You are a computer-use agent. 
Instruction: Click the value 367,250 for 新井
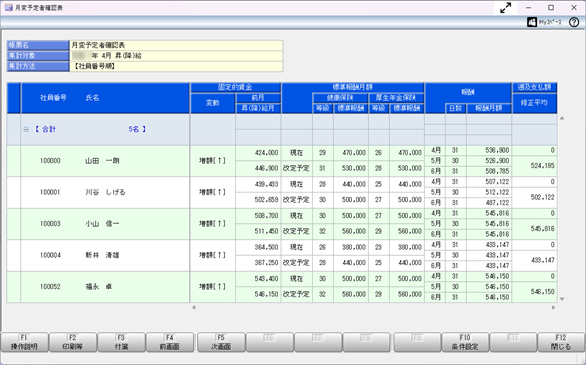266,263
